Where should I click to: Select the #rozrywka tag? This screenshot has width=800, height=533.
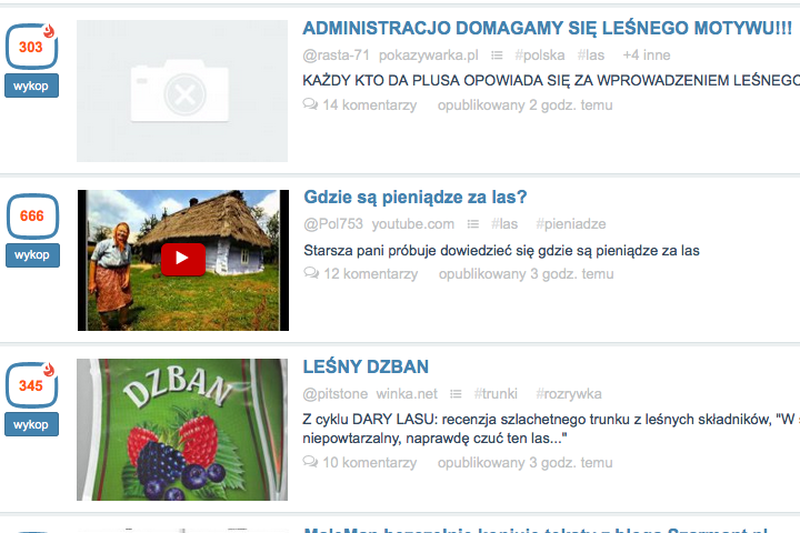[568, 394]
